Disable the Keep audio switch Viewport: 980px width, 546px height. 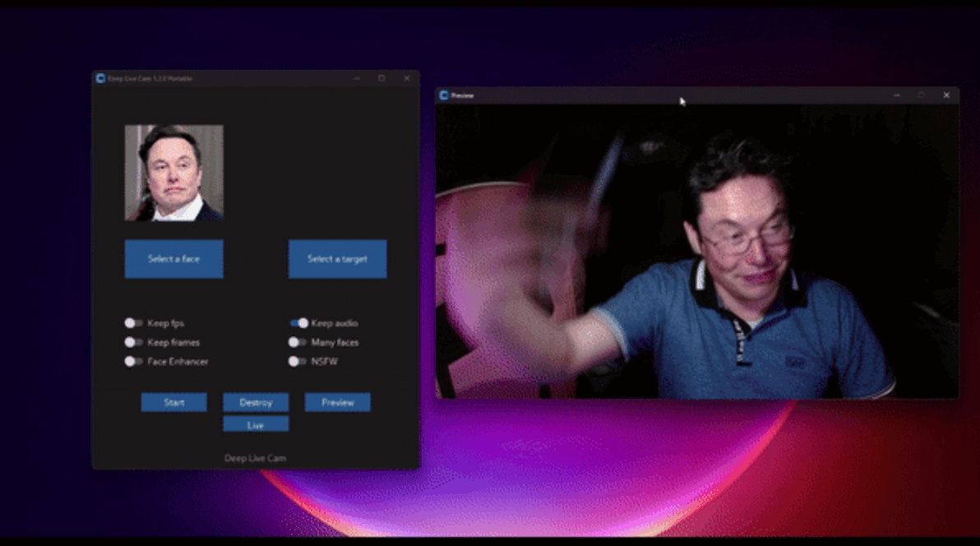[298, 323]
